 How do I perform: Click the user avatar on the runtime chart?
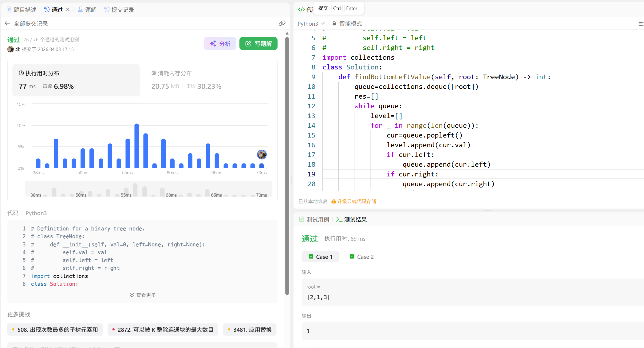click(262, 155)
